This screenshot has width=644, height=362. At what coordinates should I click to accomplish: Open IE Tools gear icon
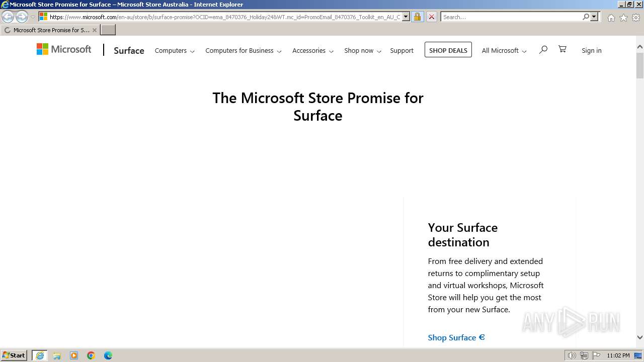click(636, 18)
